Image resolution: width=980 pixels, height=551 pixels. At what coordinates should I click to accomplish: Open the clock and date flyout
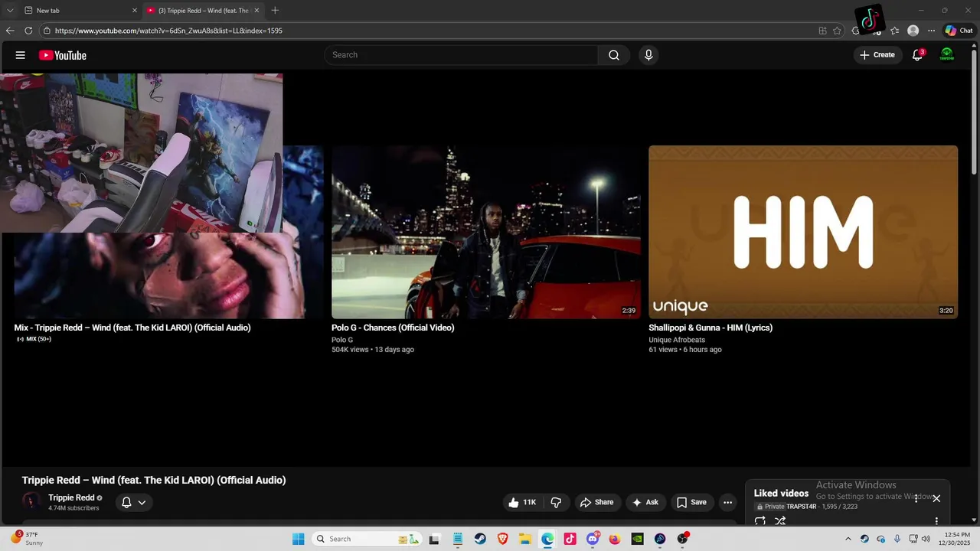(955, 539)
